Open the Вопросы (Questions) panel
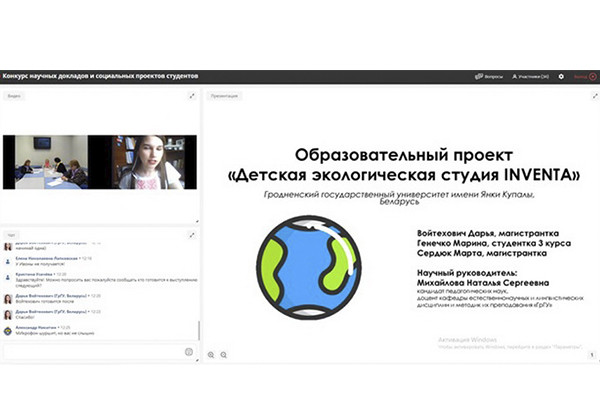This screenshot has width=600, height=400. 489,76
